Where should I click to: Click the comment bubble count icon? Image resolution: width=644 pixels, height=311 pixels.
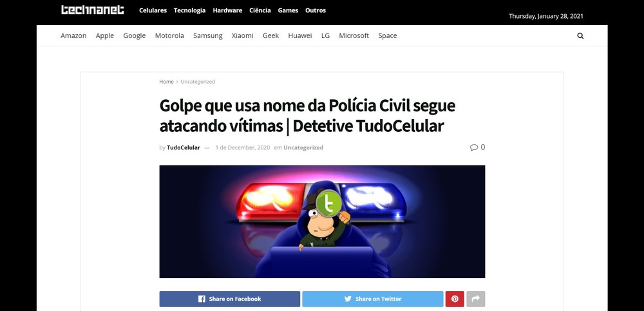[x=477, y=147]
